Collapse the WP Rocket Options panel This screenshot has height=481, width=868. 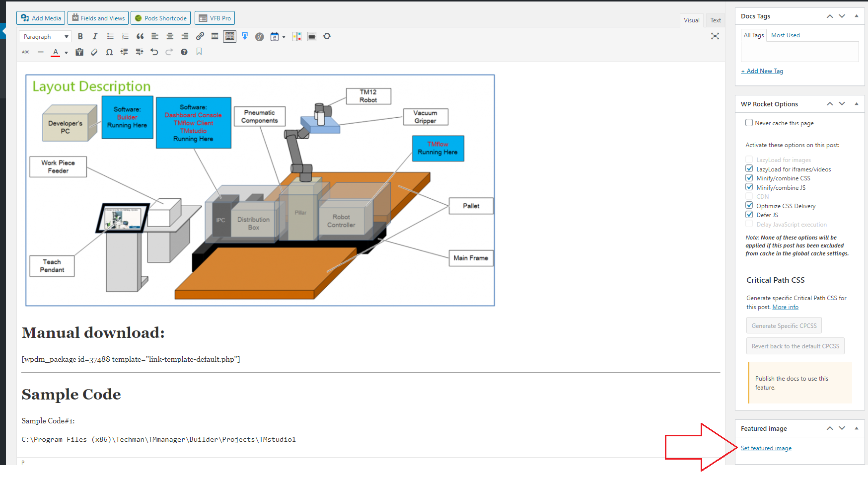[x=857, y=103]
